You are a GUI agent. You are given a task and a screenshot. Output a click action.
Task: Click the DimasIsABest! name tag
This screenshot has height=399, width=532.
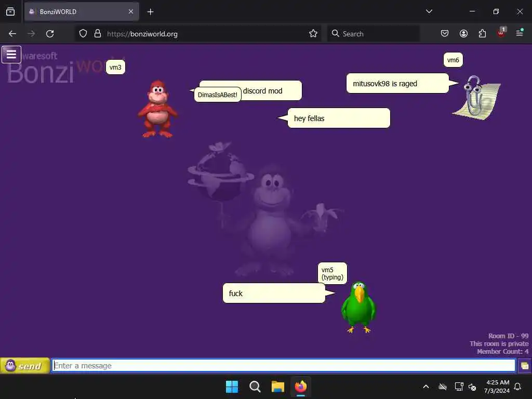218,95
